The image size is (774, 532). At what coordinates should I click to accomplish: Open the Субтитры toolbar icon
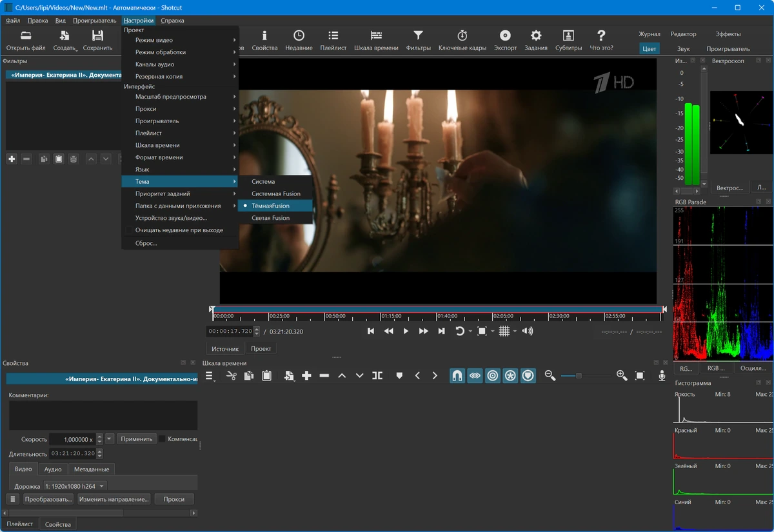click(x=568, y=40)
